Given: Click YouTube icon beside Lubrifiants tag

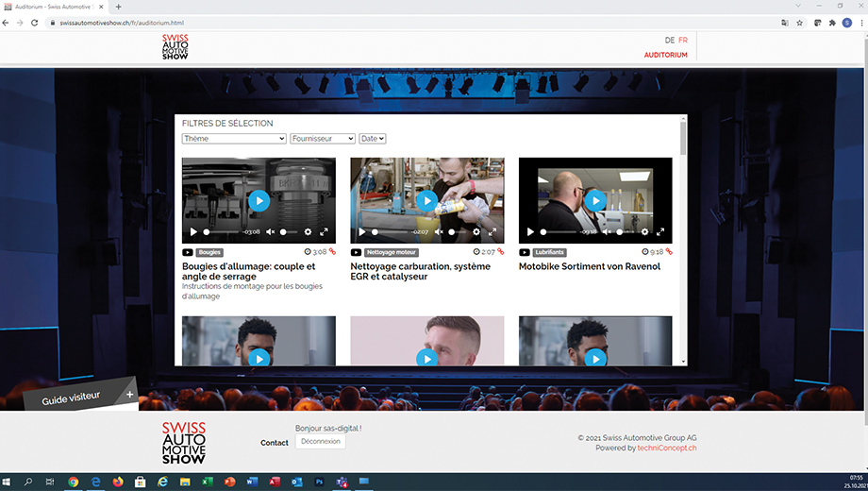Looking at the screenshot, I should [525, 252].
